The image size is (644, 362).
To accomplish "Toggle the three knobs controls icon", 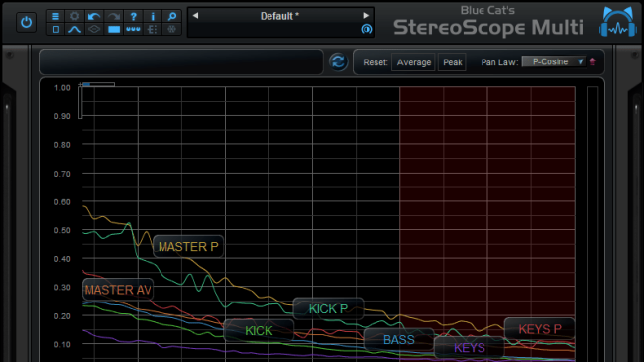I will click(x=133, y=29).
